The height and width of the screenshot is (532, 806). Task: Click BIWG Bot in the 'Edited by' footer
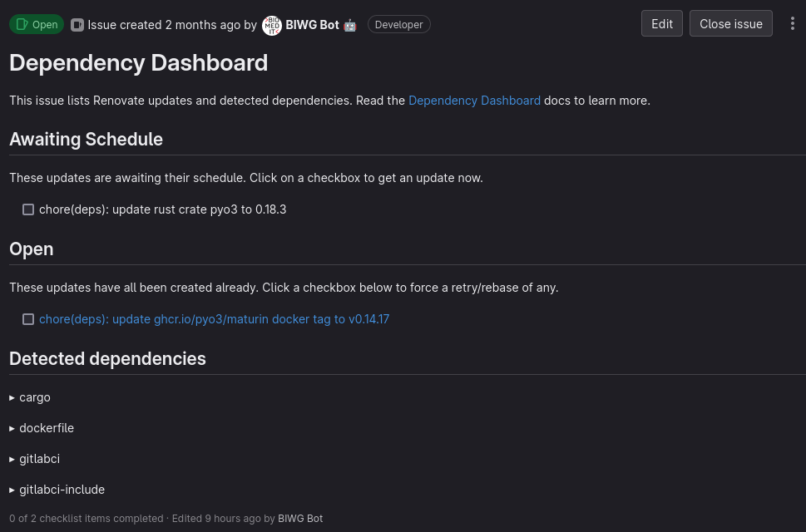tap(300, 519)
